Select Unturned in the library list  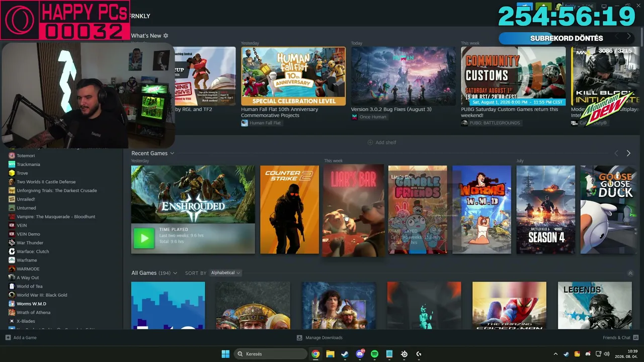tap(26, 208)
